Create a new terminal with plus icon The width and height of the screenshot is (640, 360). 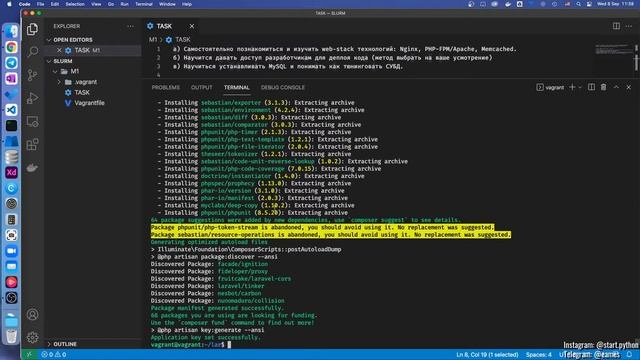pos(572,87)
